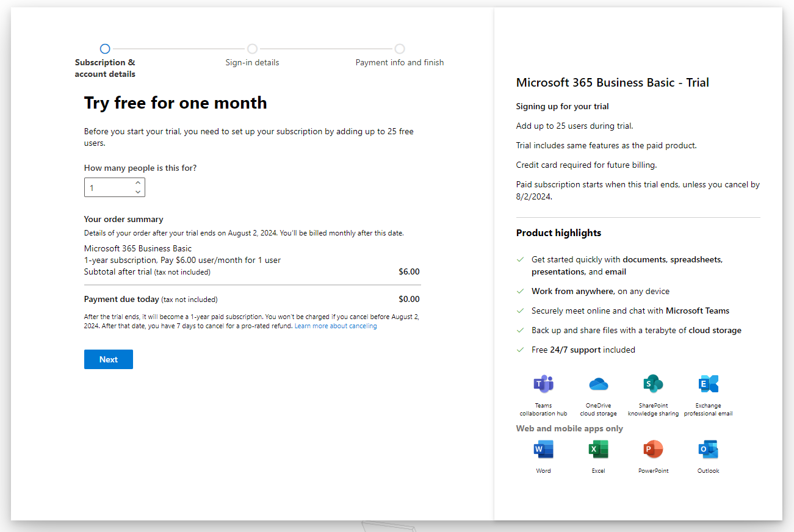The width and height of the screenshot is (794, 532).
Task: Click the 1-year subscription pay line
Action: pos(182,260)
